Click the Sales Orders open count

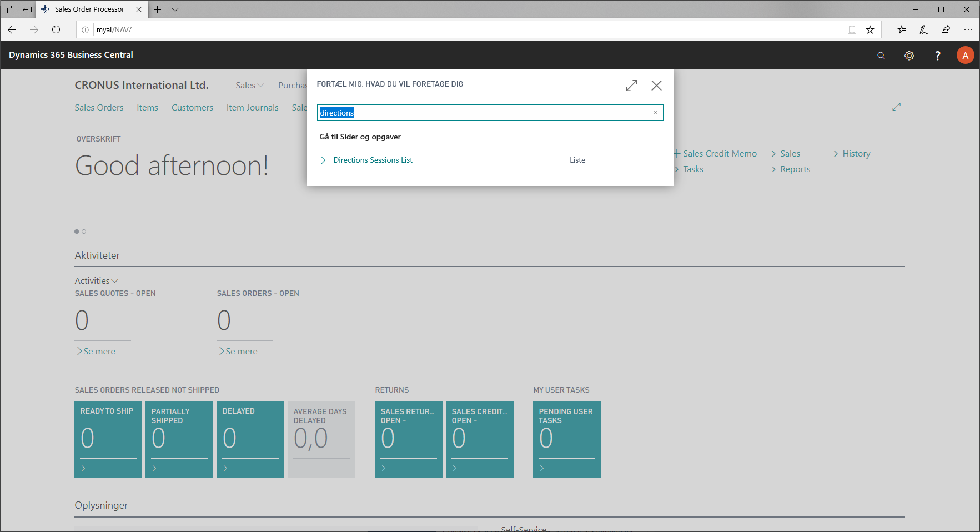click(224, 320)
